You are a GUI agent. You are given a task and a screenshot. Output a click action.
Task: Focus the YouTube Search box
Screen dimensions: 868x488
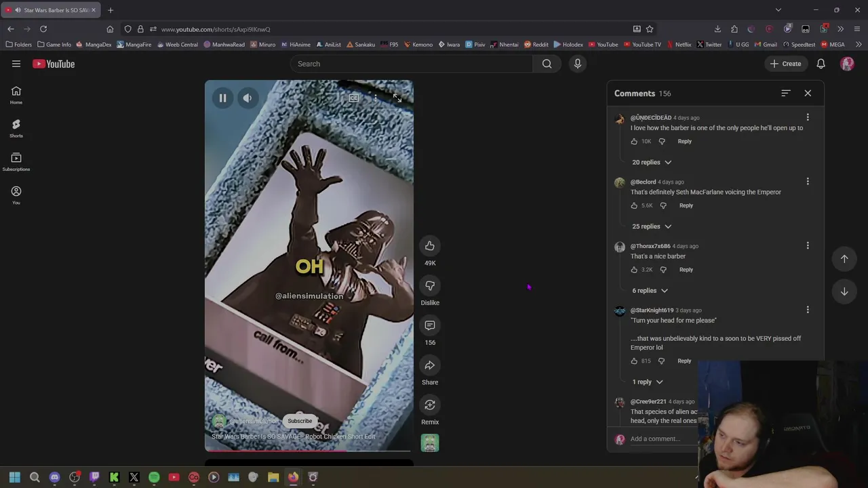411,64
